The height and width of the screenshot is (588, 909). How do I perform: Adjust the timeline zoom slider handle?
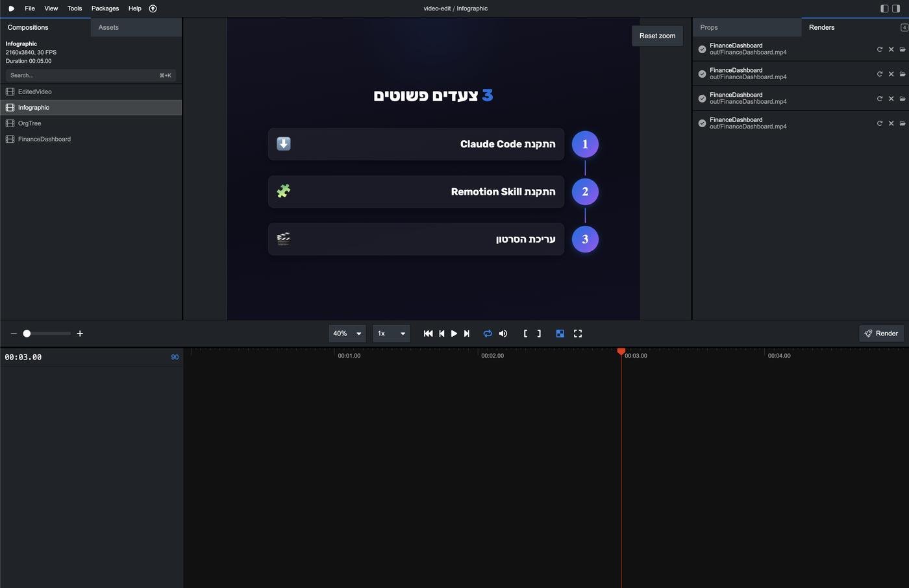pos(27,334)
